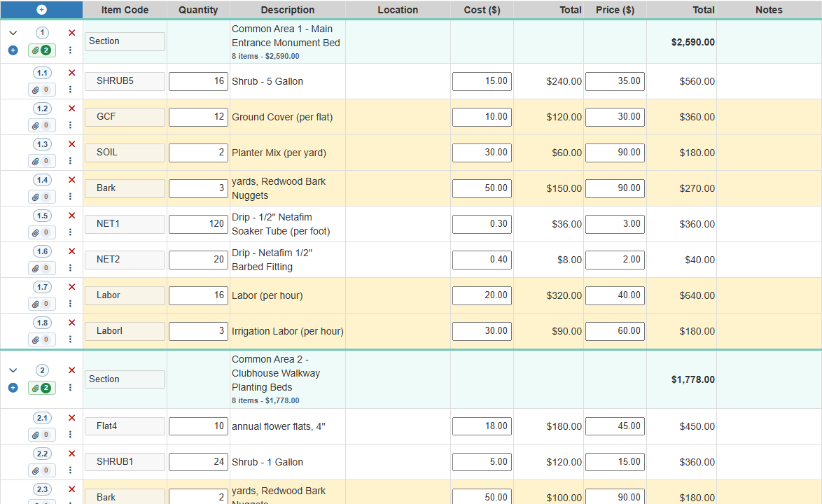Click the Description column header
The image size is (822, 504).
[288, 10]
